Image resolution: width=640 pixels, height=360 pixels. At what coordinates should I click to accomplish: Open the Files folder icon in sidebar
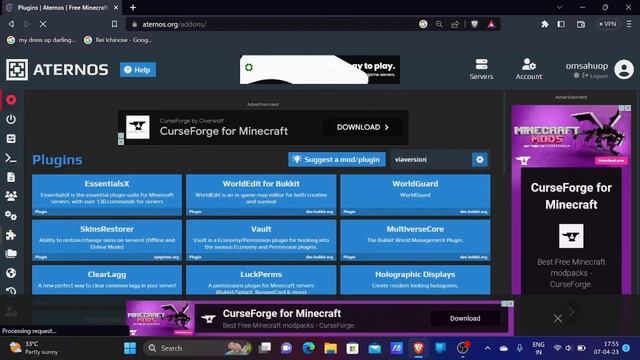click(x=11, y=254)
